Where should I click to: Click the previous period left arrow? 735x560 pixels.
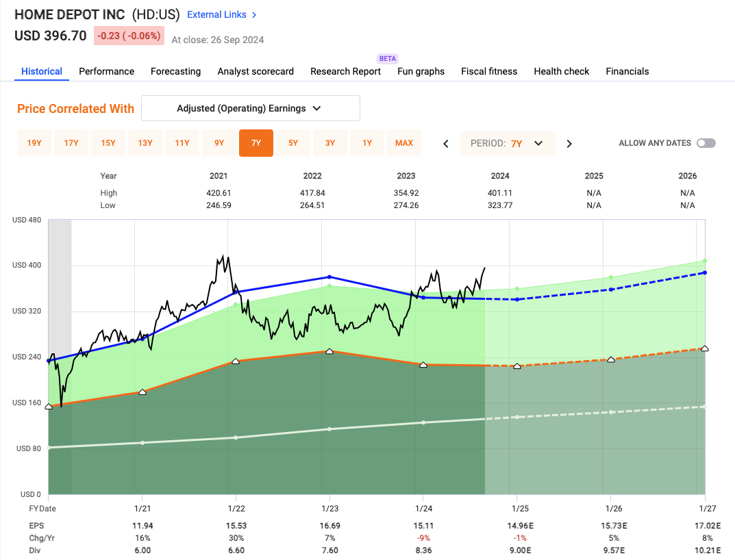point(446,144)
